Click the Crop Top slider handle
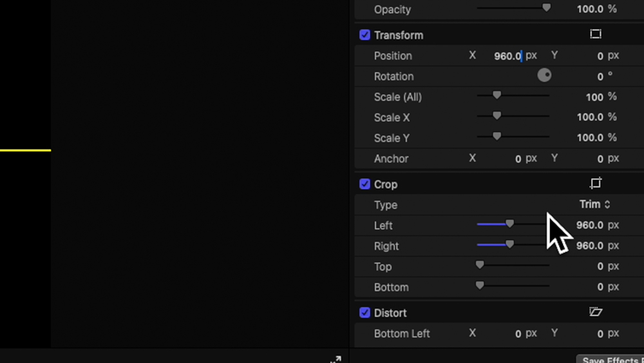 point(480,266)
